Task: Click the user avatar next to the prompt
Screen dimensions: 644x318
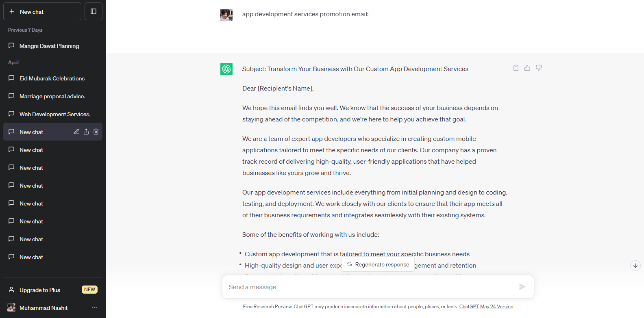Action: pos(226,15)
